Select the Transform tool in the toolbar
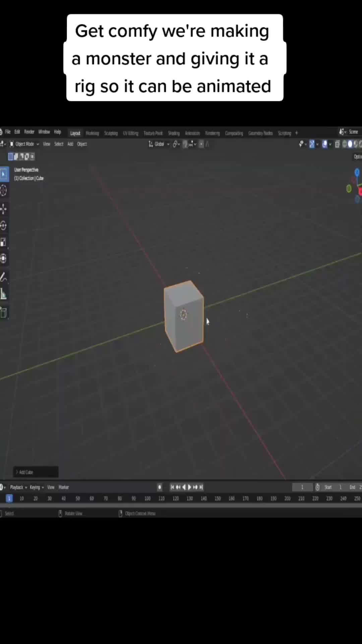Viewport: 362px width, 644px height. coord(4,259)
